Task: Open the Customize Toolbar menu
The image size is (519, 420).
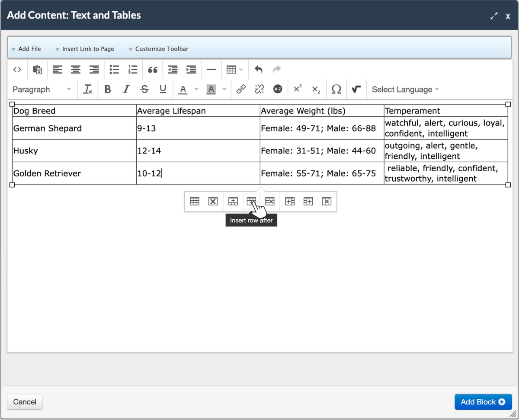Action: coord(158,49)
